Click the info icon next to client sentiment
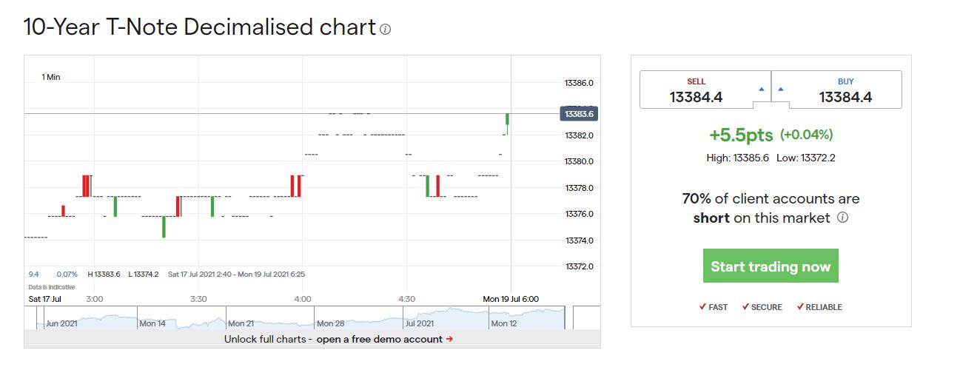Screen dimensions: 980x370 tap(842, 218)
